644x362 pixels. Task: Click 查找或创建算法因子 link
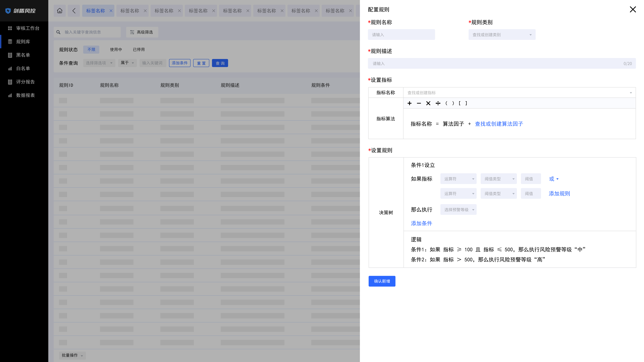point(499,124)
